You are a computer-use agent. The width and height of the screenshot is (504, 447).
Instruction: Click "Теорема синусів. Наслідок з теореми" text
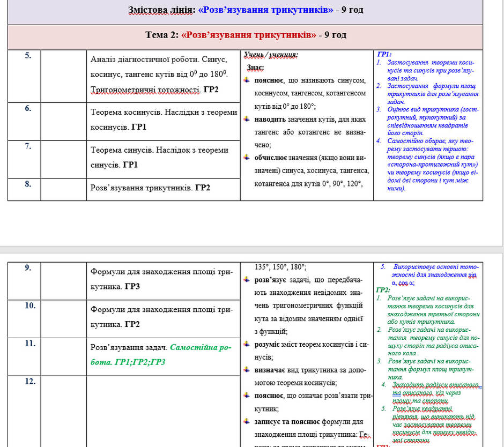pos(159,150)
